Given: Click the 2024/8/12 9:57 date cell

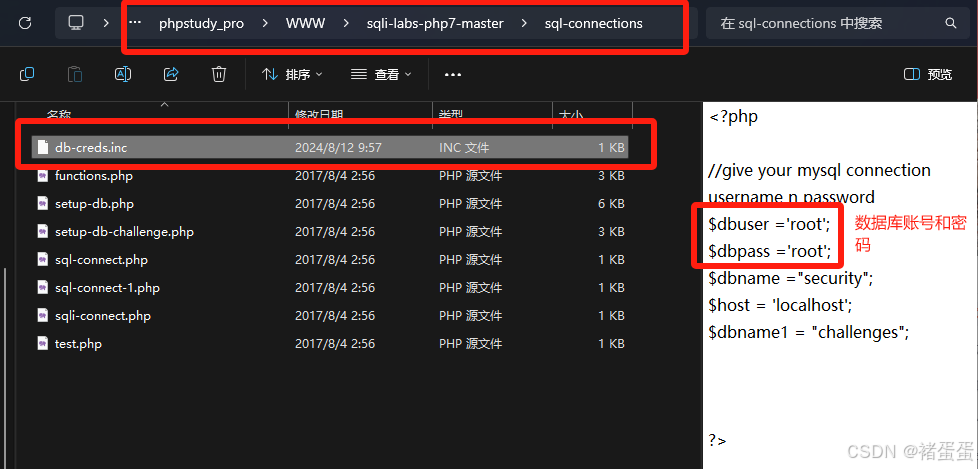Looking at the screenshot, I should (x=338, y=148).
